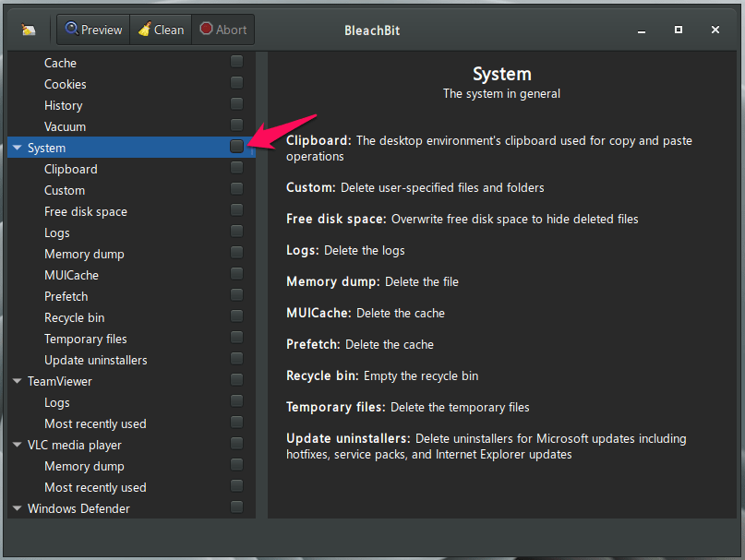Screen dimensions: 745x560
Task: Select the System tree row label
Action: (x=46, y=148)
